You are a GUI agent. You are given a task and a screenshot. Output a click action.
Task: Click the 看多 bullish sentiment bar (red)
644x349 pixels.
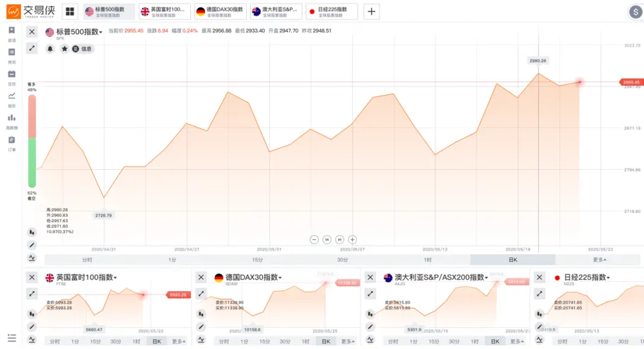pos(32,116)
